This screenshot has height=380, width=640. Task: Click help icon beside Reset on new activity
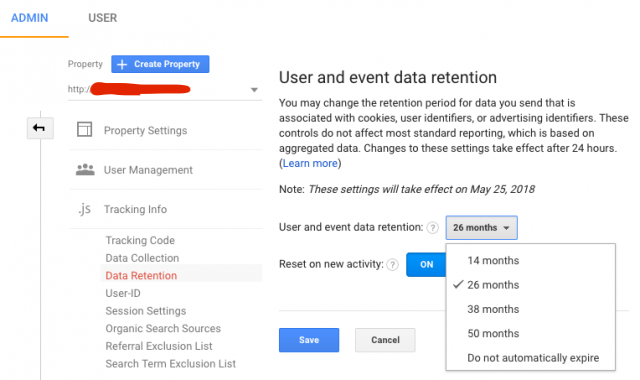coord(393,265)
